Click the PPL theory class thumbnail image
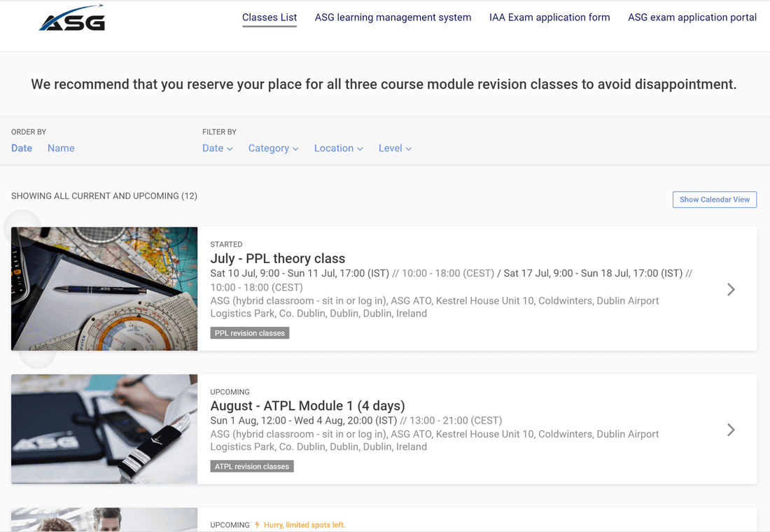 point(104,288)
